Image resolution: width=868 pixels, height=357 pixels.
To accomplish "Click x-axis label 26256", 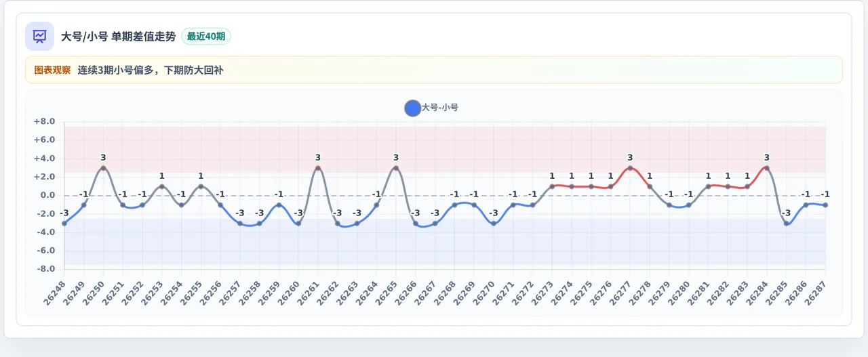I will 212,293.
